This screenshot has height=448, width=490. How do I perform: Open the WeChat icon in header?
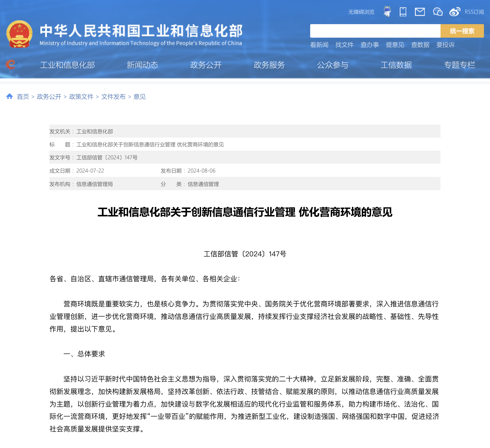point(437,12)
